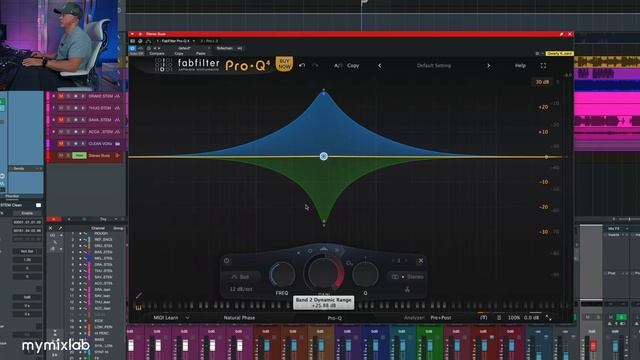Viewport: 640px width, 360px height.
Task: Click the 0.0 dB output gain value
Action: (x=531, y=318)
